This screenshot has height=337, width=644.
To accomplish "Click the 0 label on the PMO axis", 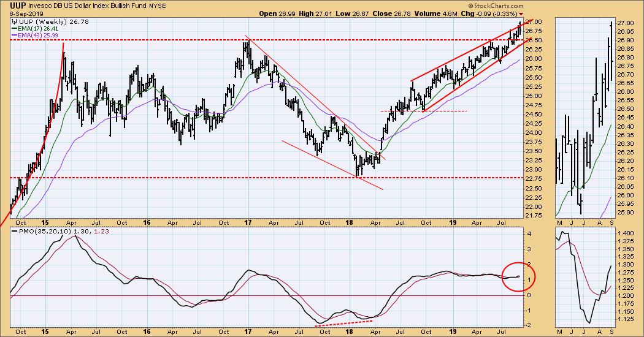I will pos(529,295).
